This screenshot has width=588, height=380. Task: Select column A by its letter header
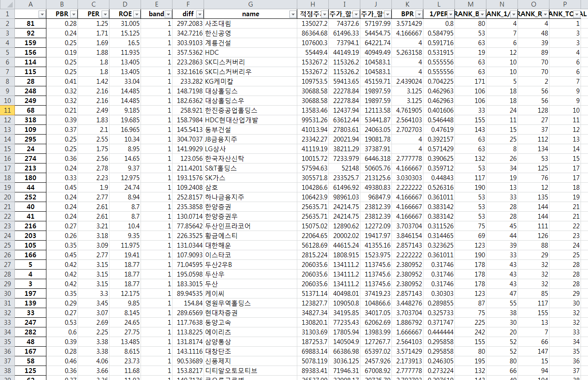31,4
